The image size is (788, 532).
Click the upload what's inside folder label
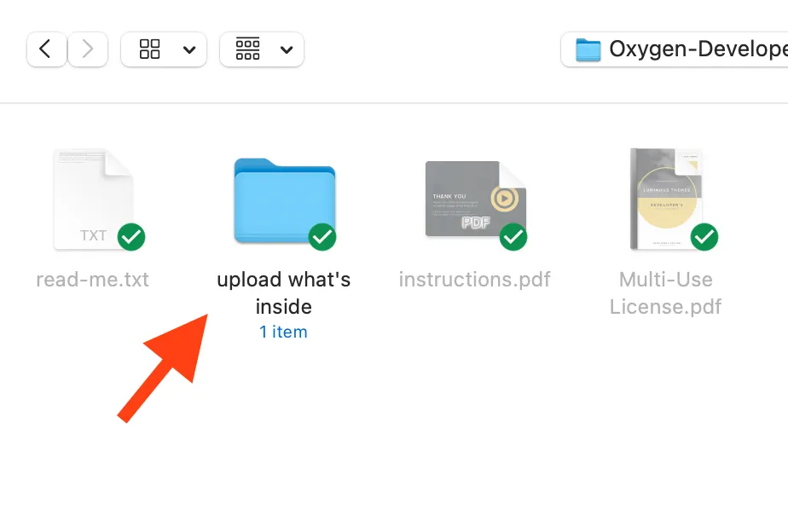coord(283,293)
